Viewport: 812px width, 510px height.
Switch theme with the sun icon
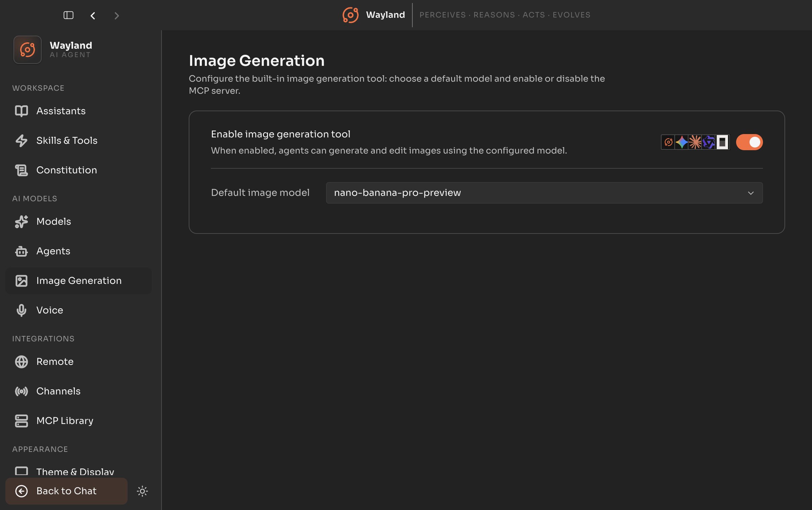[142, 491]
